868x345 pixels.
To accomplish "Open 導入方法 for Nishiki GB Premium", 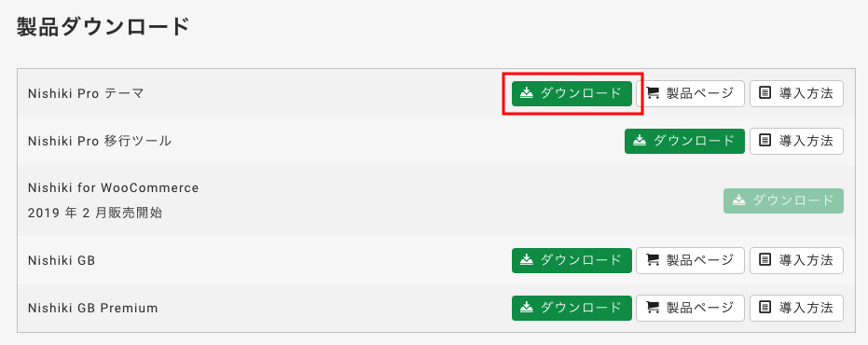I will [796, 309].
